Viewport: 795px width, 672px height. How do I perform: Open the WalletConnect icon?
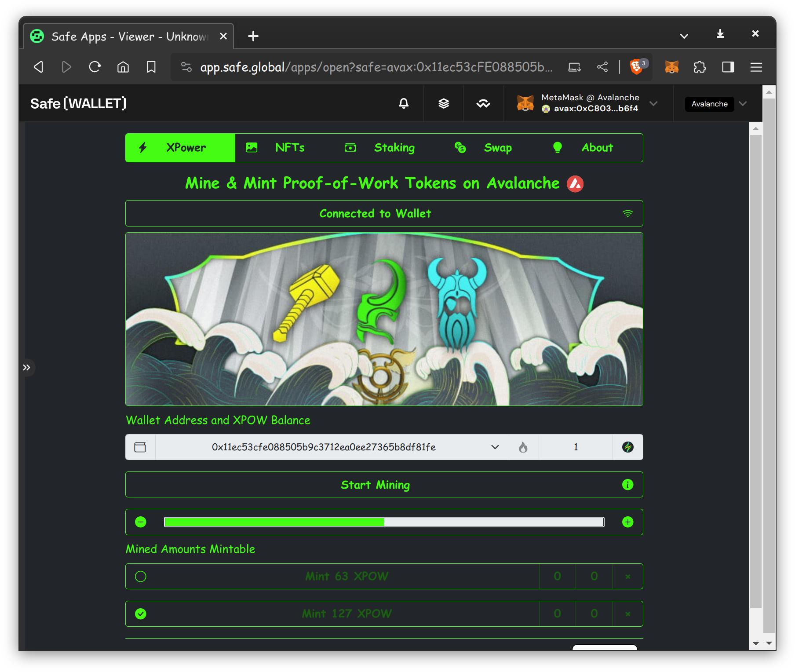(483, 103)
